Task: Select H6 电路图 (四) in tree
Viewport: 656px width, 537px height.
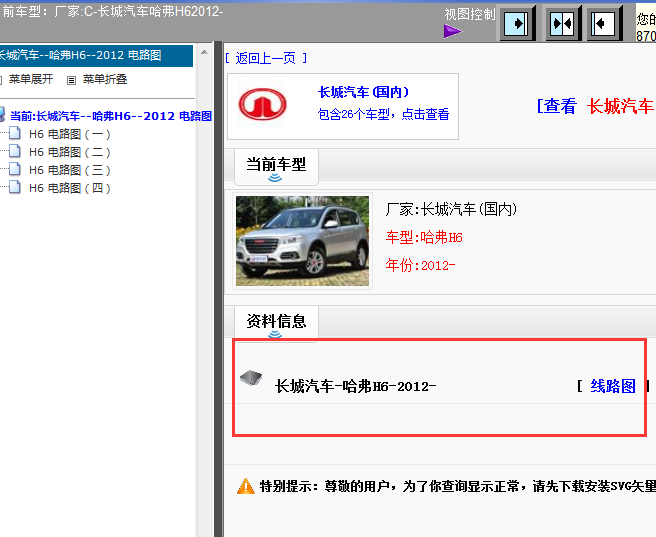Action: 69,188
